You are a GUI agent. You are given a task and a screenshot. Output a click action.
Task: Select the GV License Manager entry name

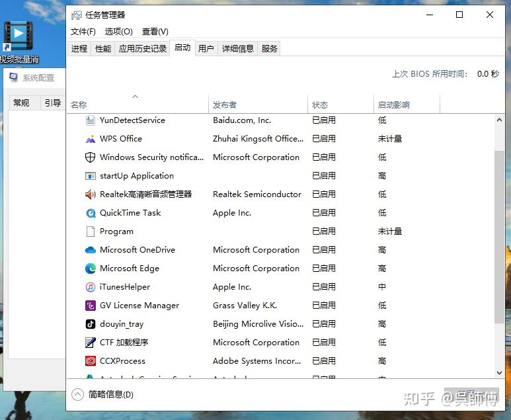[139, 306]
